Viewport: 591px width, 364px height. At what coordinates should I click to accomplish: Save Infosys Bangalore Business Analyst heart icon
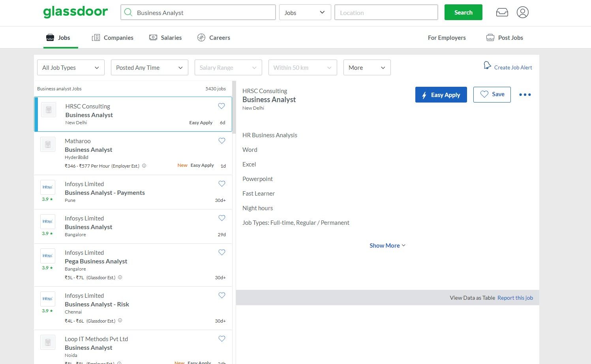(222, 218)
